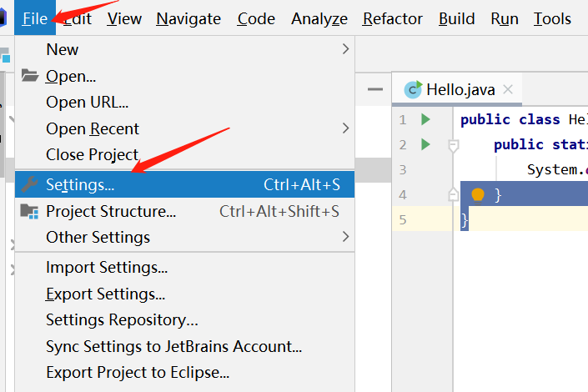Choose Import Settings...

click(x=184, y=268)
